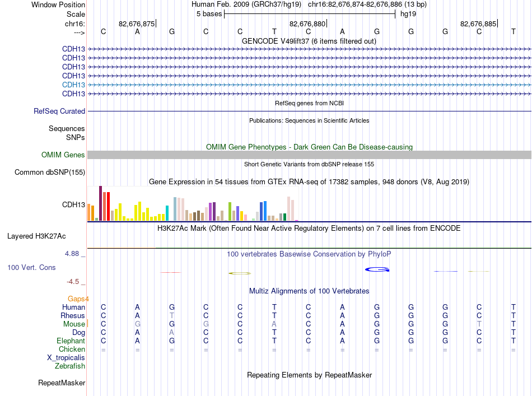Click the red PhyloP mark under base G
The height and width of the screenshot is (396, 532).
click(x=171, y=272)
